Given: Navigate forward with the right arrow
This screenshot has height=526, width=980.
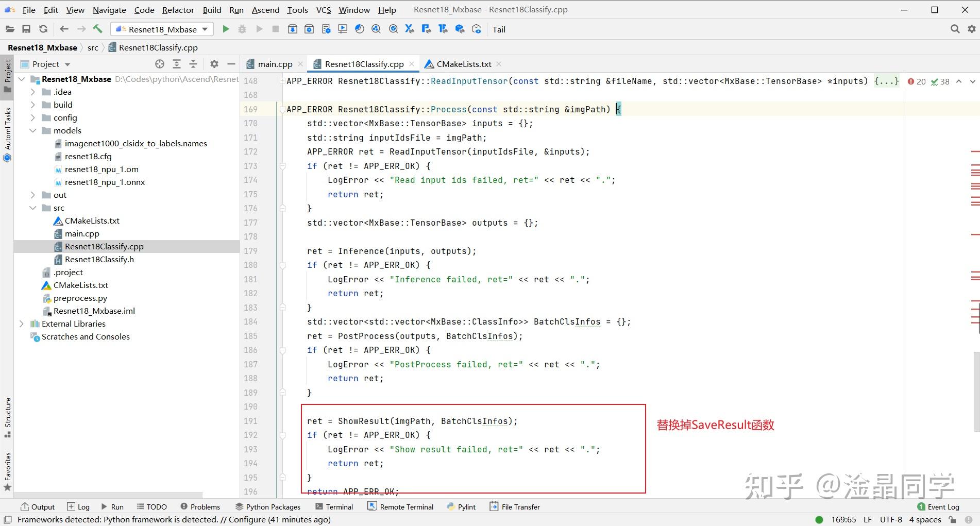Looking at the screenshot, I should pos(81,29).
